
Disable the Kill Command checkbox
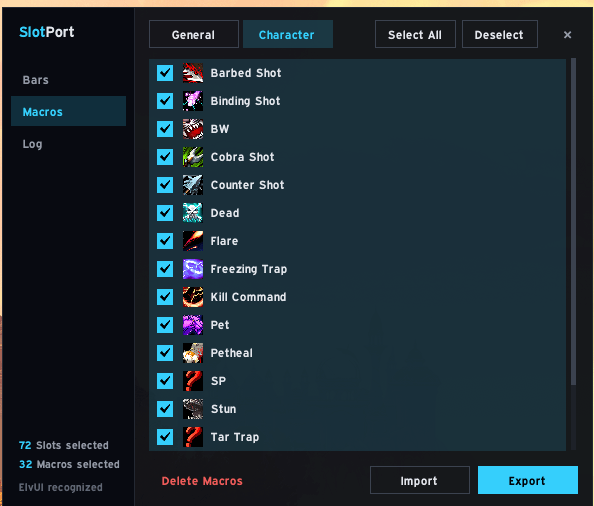tap(165, 297)
